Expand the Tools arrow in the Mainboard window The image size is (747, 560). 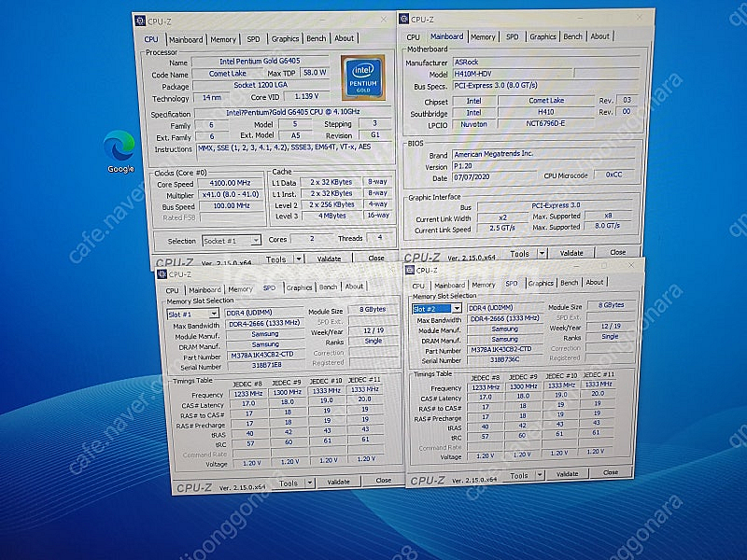[x=542, y=253]
